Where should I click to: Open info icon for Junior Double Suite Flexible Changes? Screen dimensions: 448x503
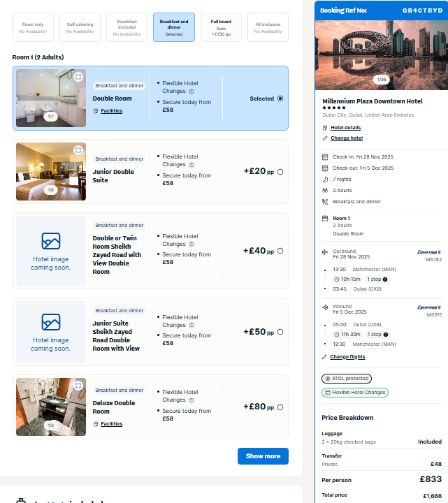[192, 165]
